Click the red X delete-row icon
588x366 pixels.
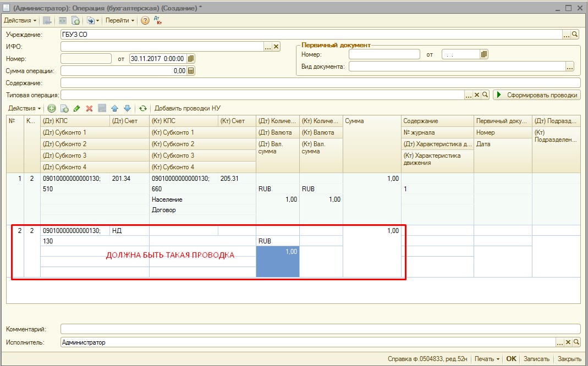click(x=89, y=109)
